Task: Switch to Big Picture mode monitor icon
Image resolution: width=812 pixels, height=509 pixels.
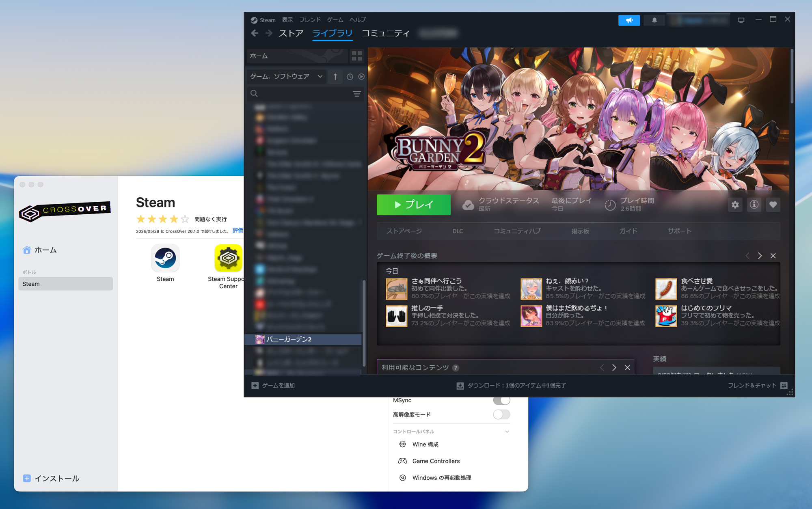Action: coord(741,20)
